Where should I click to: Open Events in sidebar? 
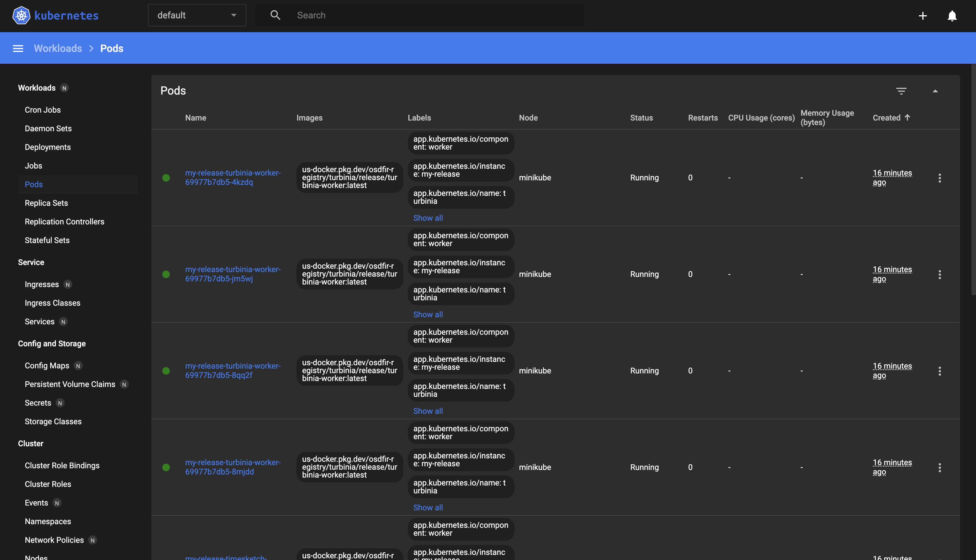coord(36,503)
